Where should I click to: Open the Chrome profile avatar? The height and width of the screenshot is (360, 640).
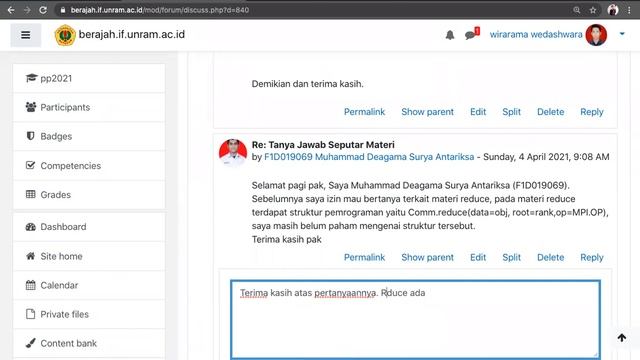click(613, 10)
